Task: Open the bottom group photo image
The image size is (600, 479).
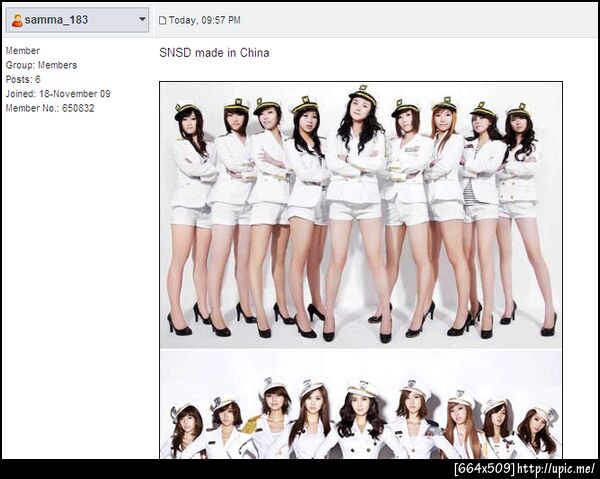Action: 361,404
